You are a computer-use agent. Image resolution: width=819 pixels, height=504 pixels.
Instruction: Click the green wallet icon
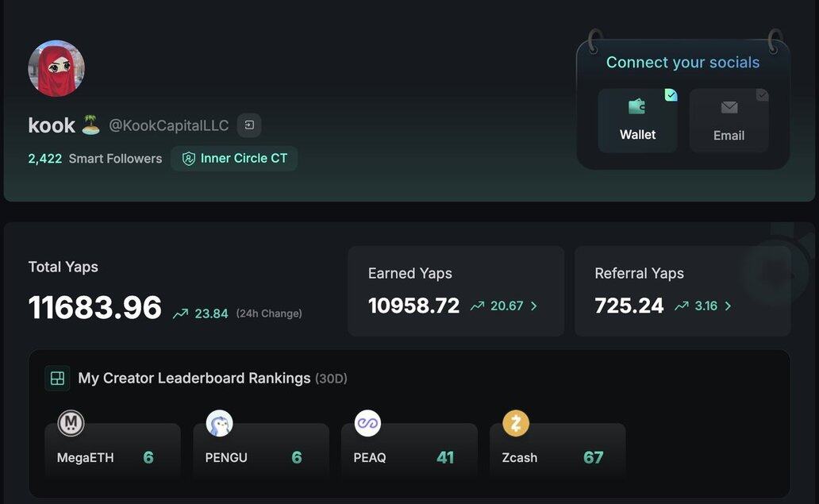pos(636,106)
